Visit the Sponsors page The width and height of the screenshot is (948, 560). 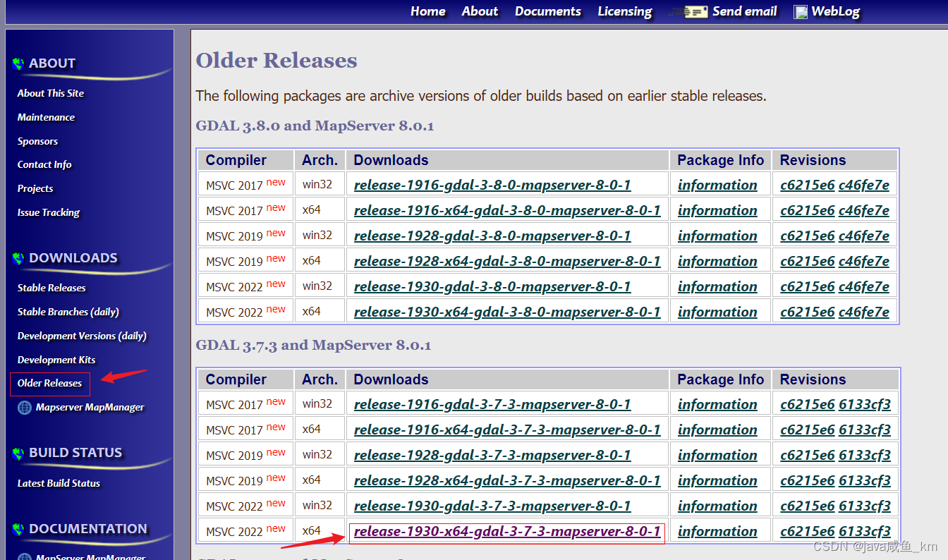[38, 141]
